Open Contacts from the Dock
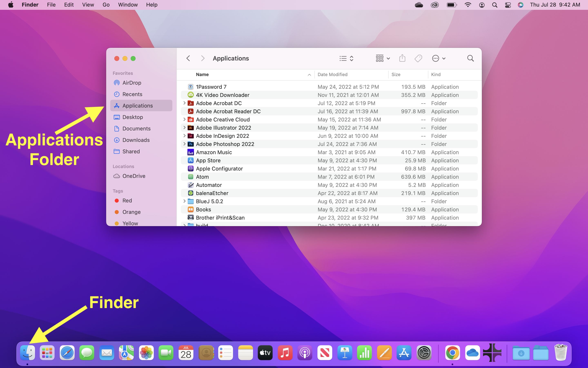 (206, 353)
